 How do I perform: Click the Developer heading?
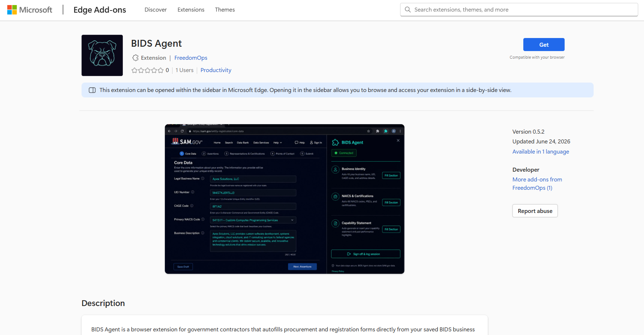pos(525,170)
